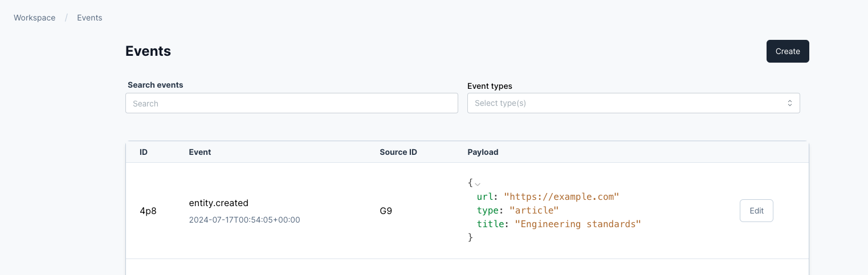Go to Workspace in the breadcrumb
Image resolution: width=868 pixels, height=275 pixels.
(x=35, y=18)
